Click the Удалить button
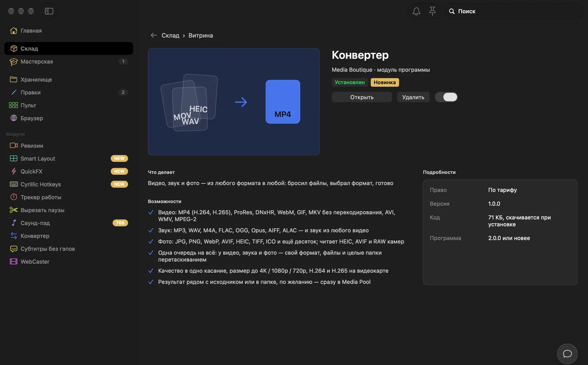Viewport: 588px width, 365px height. coord(413,97)
